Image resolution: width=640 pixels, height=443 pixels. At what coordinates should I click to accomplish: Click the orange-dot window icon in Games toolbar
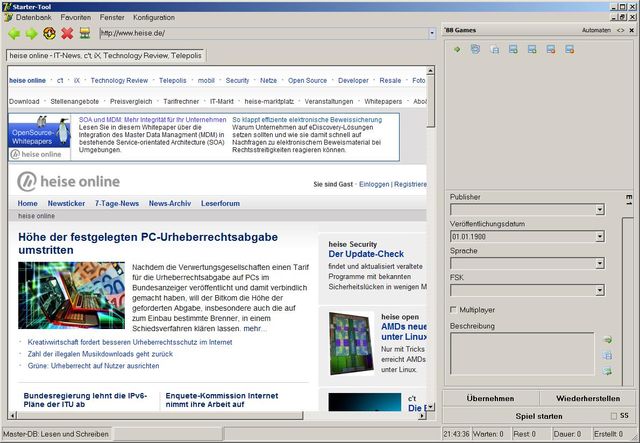[570, 50]
